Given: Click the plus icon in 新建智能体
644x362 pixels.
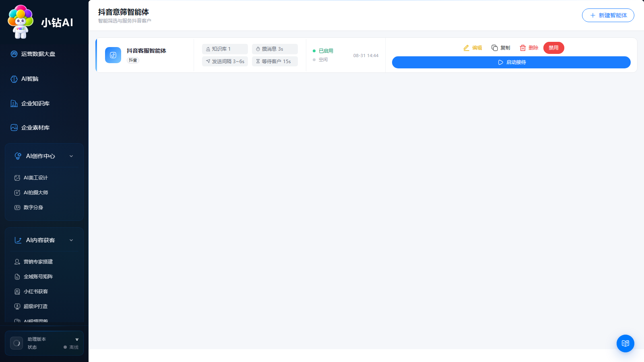Looking at the screenshot, I should [x=593, y=15].
